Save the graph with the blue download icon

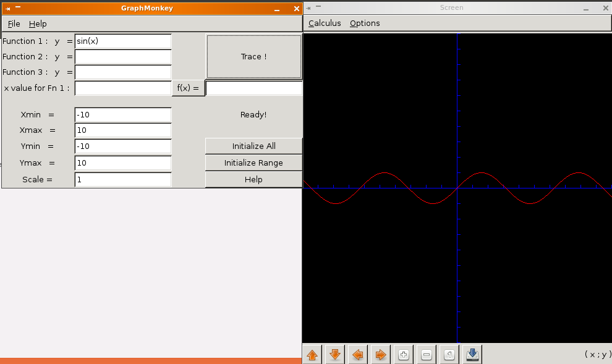tap(472, 355)
